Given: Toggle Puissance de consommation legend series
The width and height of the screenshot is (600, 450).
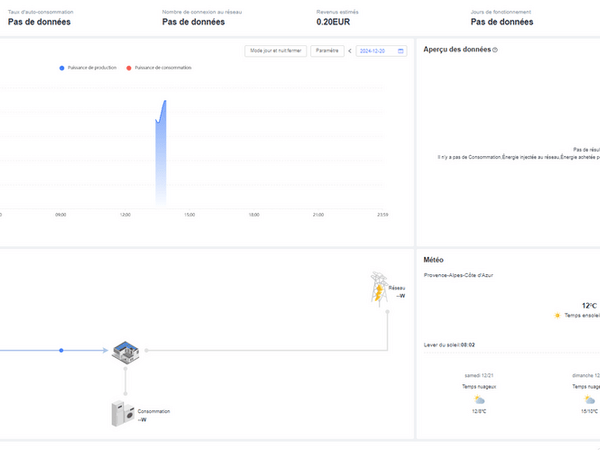Looking at the screenshot, I should pos(158,68).
